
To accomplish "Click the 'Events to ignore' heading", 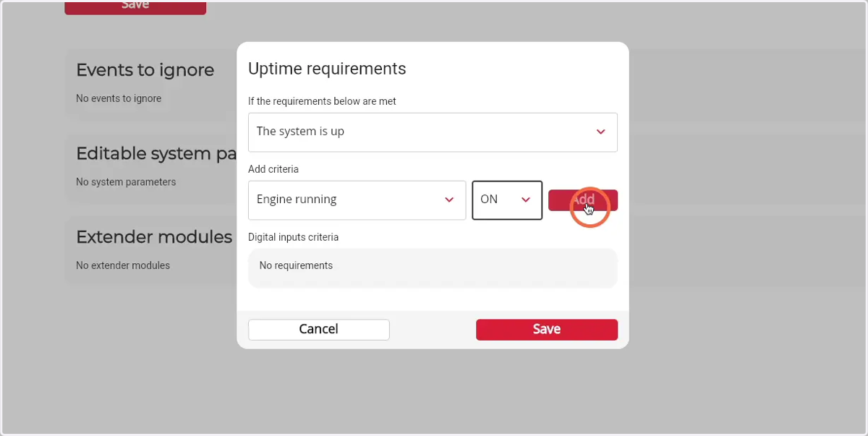I will [x=145, y=70].
